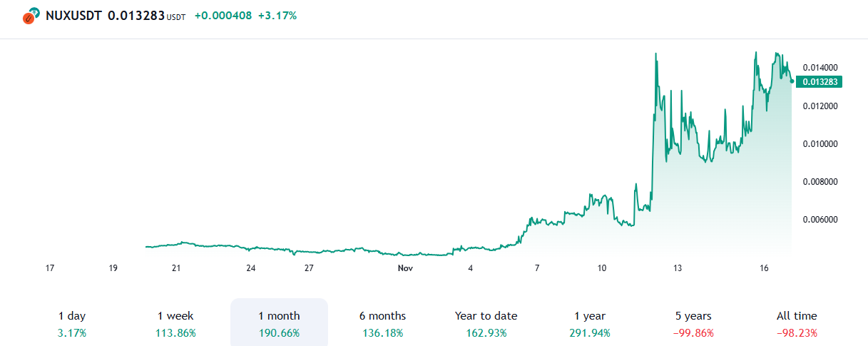Switch to Year to date range
868x346 pixels.
click(x=486, y=323)
